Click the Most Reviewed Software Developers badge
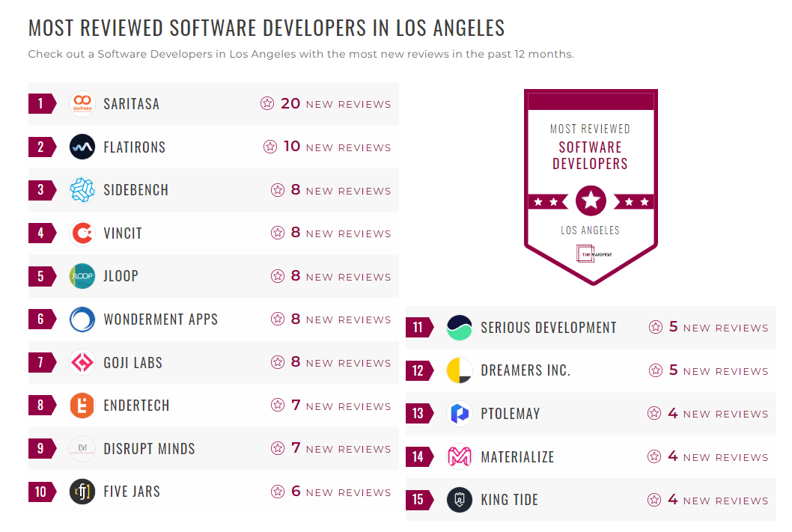The width and height of the screenshot is (792, 532). [591, 186]
